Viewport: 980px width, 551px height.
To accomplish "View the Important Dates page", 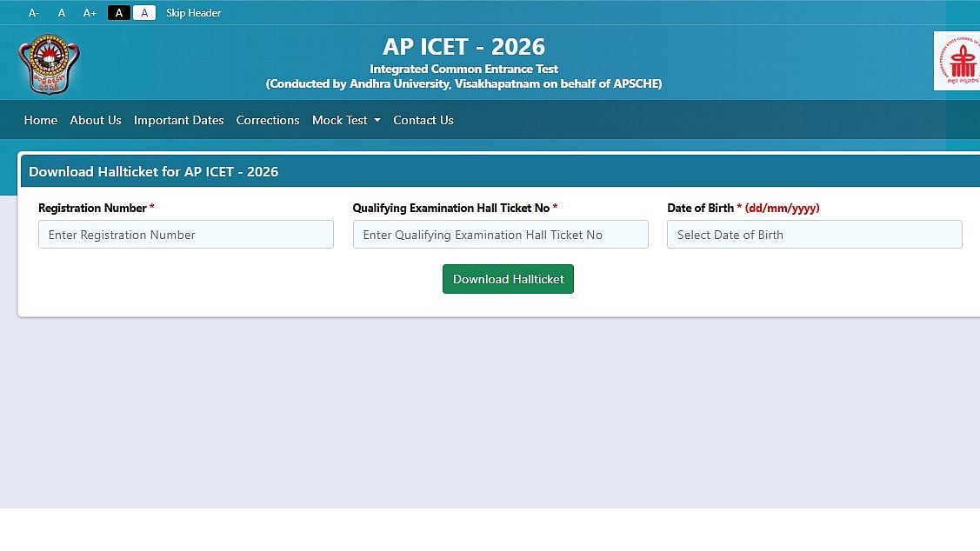I will pyautogui.click(x=179, y=120).
